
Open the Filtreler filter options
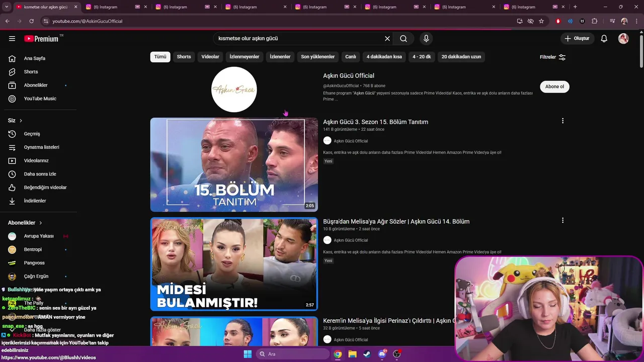coord(552,57)
